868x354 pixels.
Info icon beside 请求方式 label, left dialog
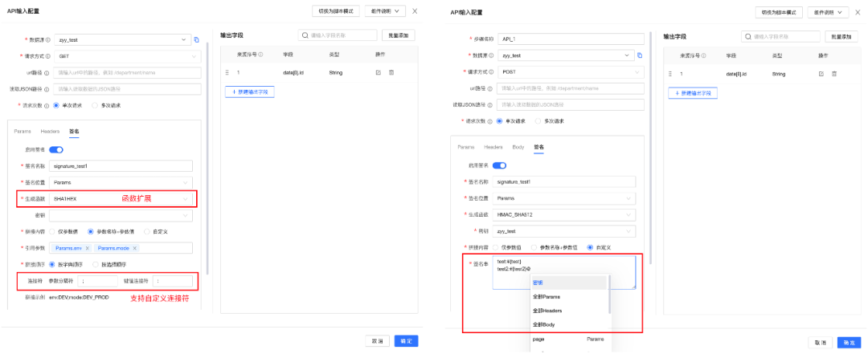tap(47, 56)
